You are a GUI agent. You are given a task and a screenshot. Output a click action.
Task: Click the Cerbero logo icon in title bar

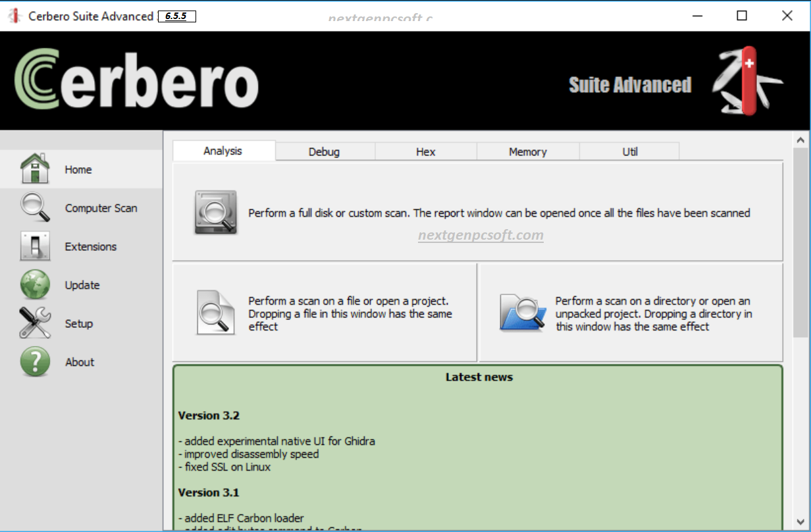click(14, 15)
